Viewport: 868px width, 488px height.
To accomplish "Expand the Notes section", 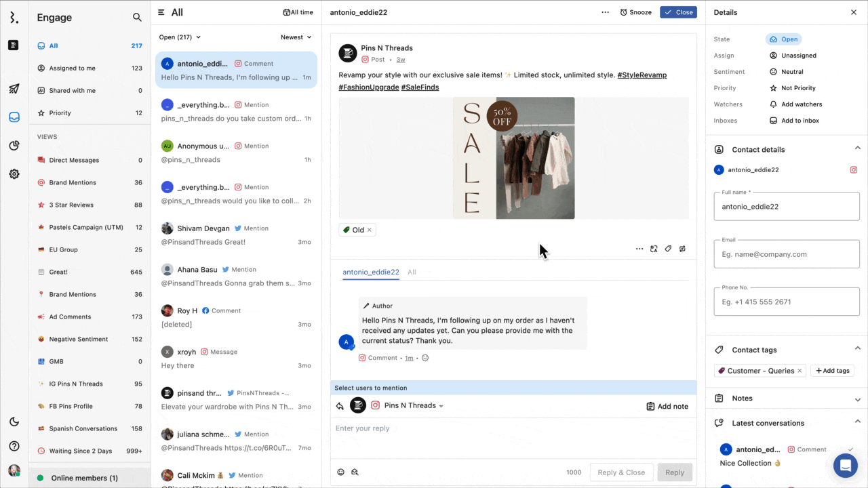I will (857, 399).
